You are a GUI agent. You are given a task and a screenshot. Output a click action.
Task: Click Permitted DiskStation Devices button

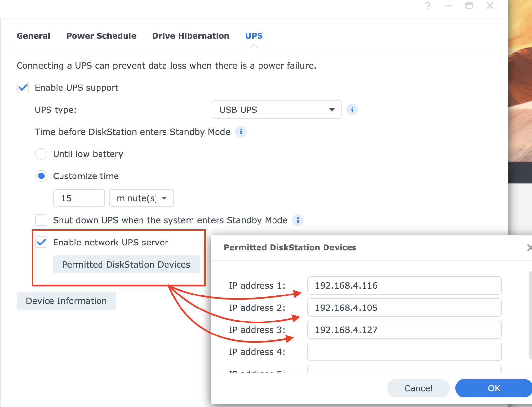[126, 265]
